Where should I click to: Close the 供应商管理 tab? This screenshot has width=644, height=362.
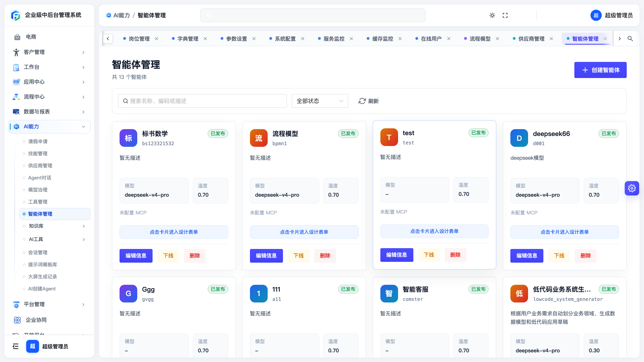551,39
